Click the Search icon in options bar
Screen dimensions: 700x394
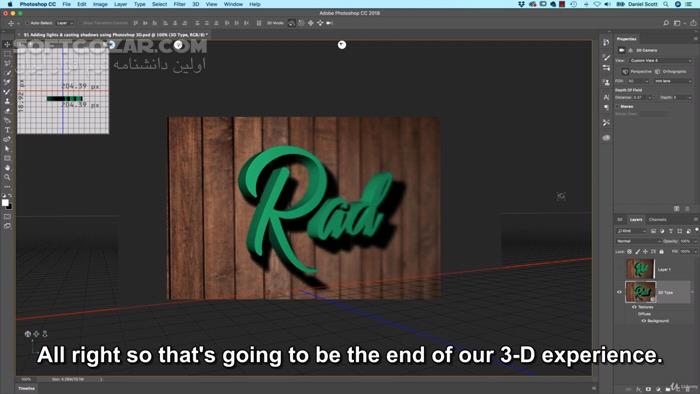coord(666,23)
